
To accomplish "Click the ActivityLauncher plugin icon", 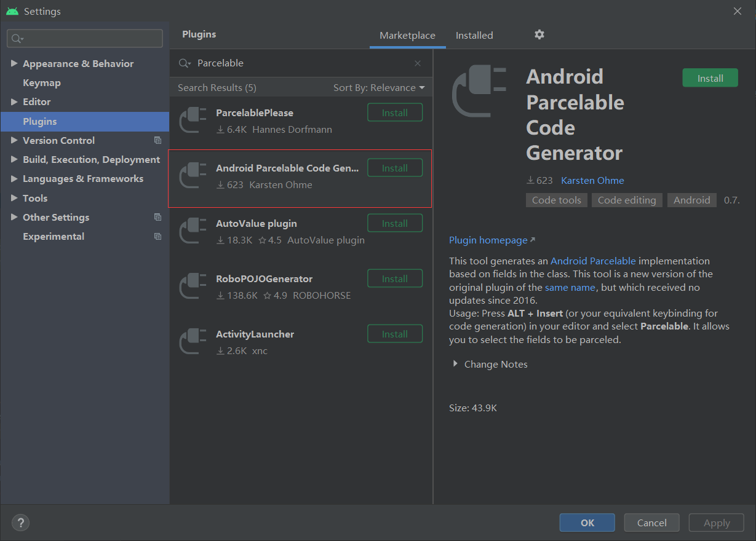I will pos(193,341).
